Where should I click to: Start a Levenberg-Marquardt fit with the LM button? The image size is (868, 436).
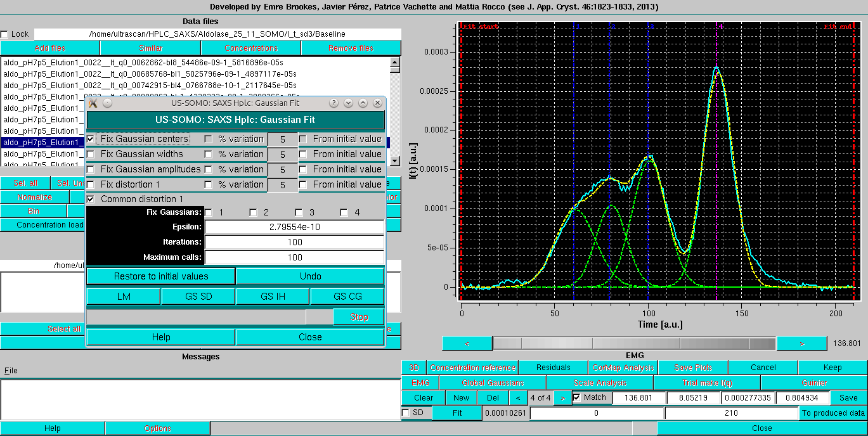(123, 295)
